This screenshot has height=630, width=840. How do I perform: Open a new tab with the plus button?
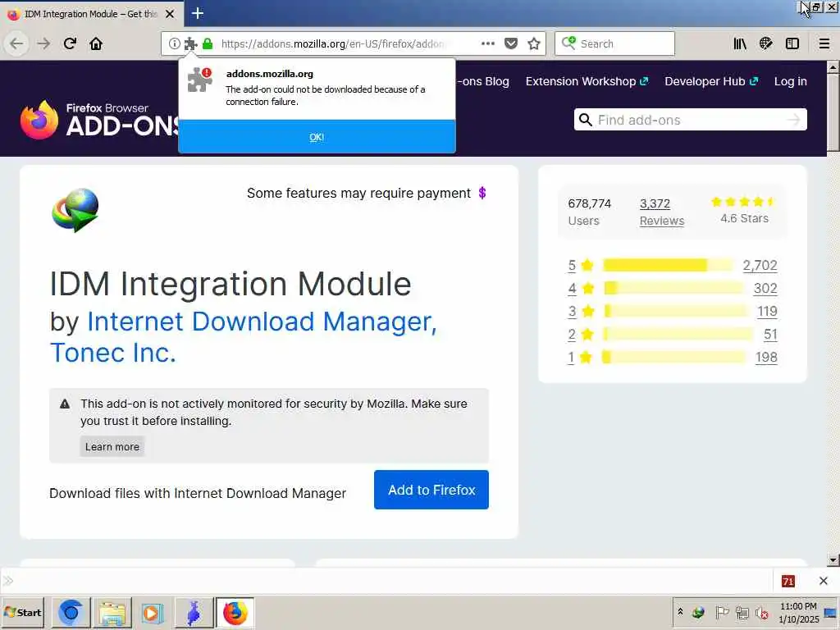pos(197,13)
